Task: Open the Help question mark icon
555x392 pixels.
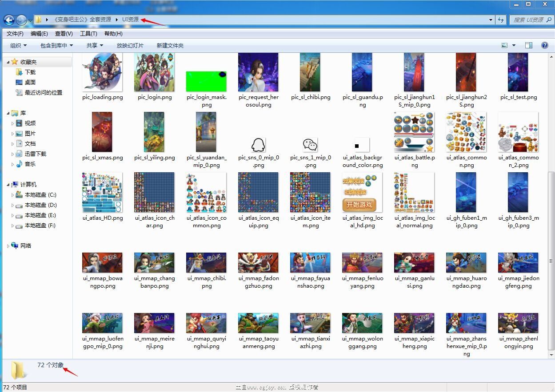Action: pyautogui.click(x=545, y=45)
